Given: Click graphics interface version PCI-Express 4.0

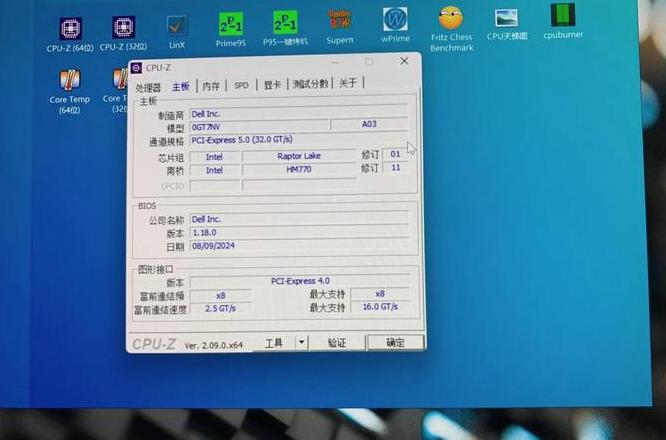Looking at the screenshot, I should pyautogui.click(x=300, y=281).
